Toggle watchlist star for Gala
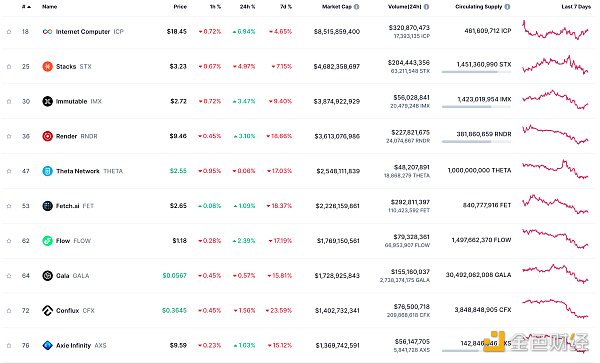This screenshot has height=363, width=600. pos(9,275)
